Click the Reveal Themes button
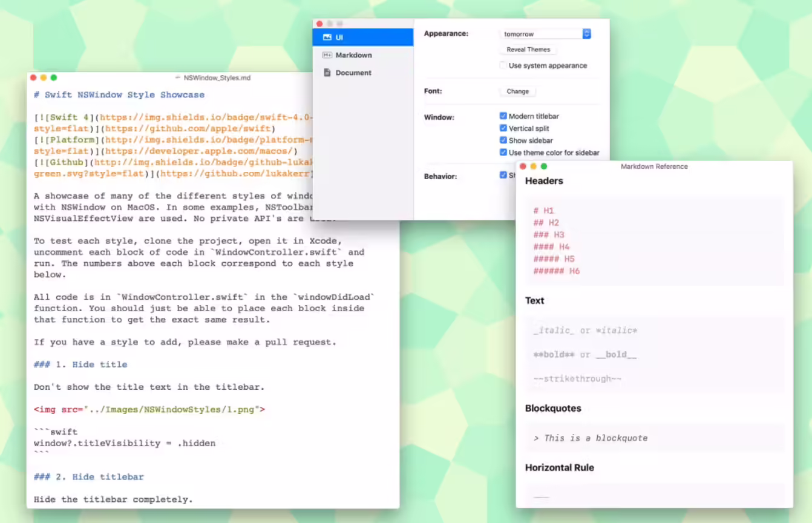 point(528,50)
